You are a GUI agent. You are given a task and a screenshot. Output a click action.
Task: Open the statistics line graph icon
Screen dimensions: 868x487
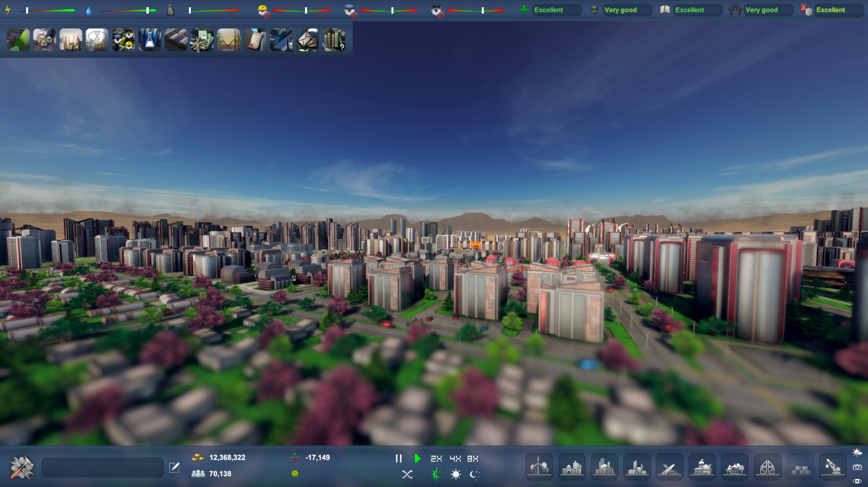click(229, 40)
